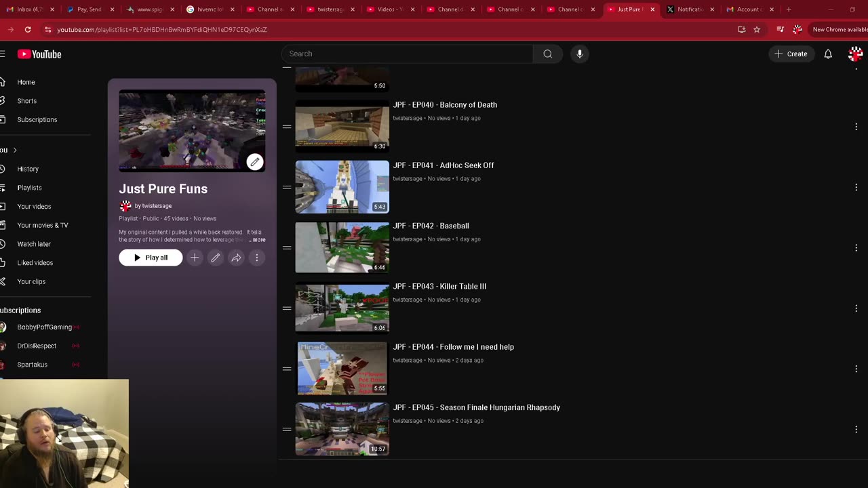Image resolution: width=868 pixels, height=488 pixels.
Task: Switch to the hivemc browser tab
Action: point(210,9)
